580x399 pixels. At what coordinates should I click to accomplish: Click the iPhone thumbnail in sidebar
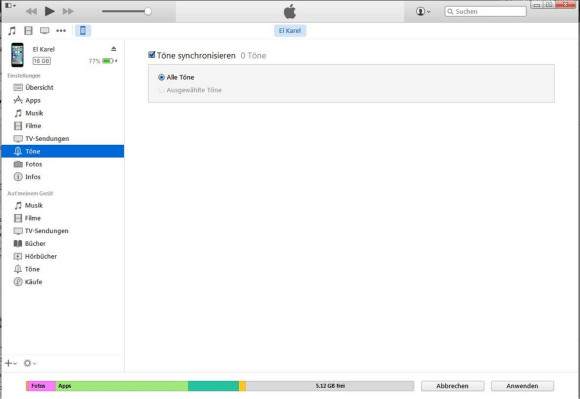pyautogui.click(x=17, y=55)
